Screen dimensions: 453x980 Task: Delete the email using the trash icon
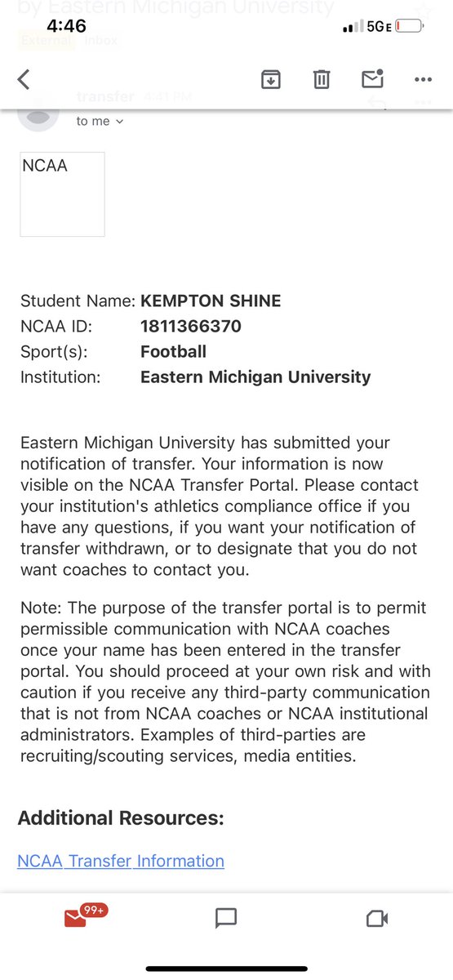point(322,79)
